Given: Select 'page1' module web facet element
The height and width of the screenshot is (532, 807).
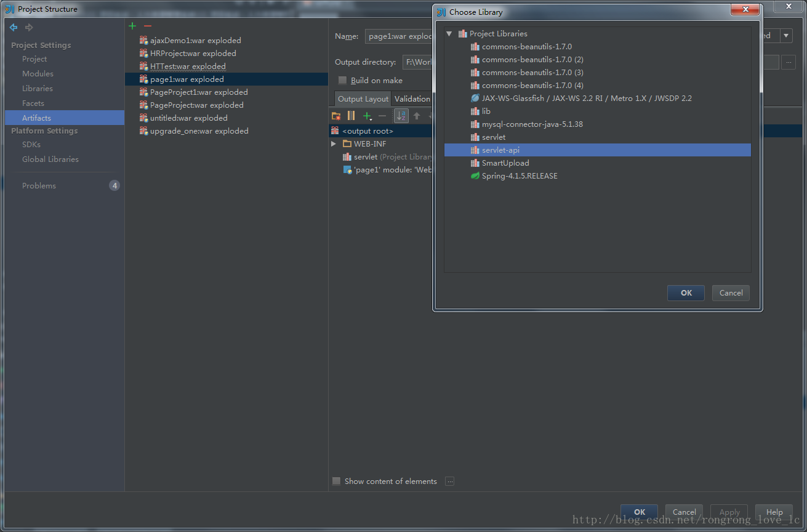Looking at the screenshot, I should pos(388,169).
